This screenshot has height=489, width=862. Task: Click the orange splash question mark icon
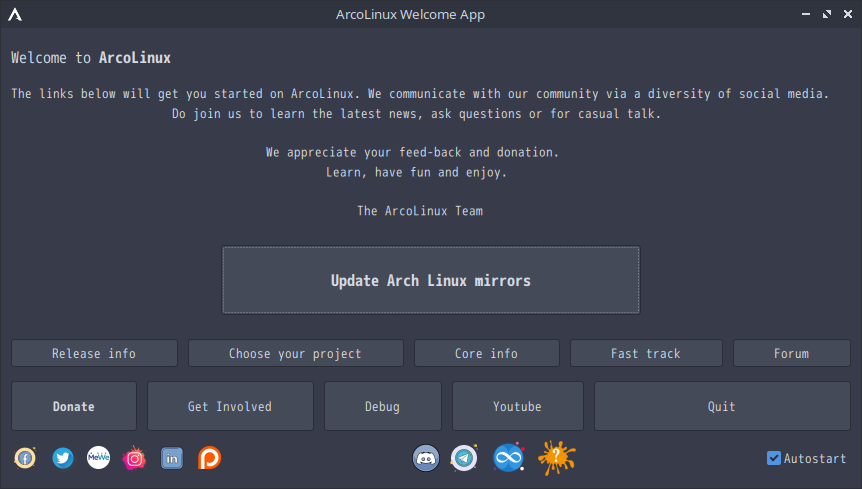[557, 458]
